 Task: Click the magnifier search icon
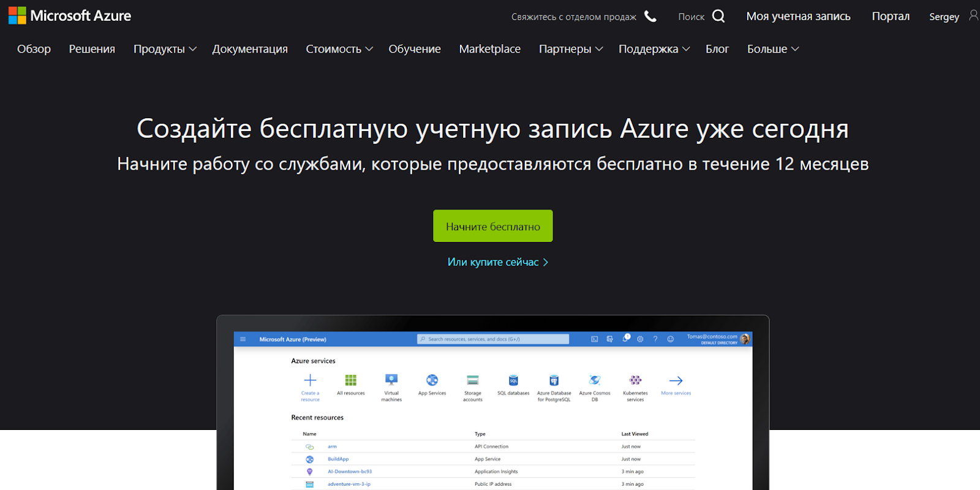coord(718,17)
